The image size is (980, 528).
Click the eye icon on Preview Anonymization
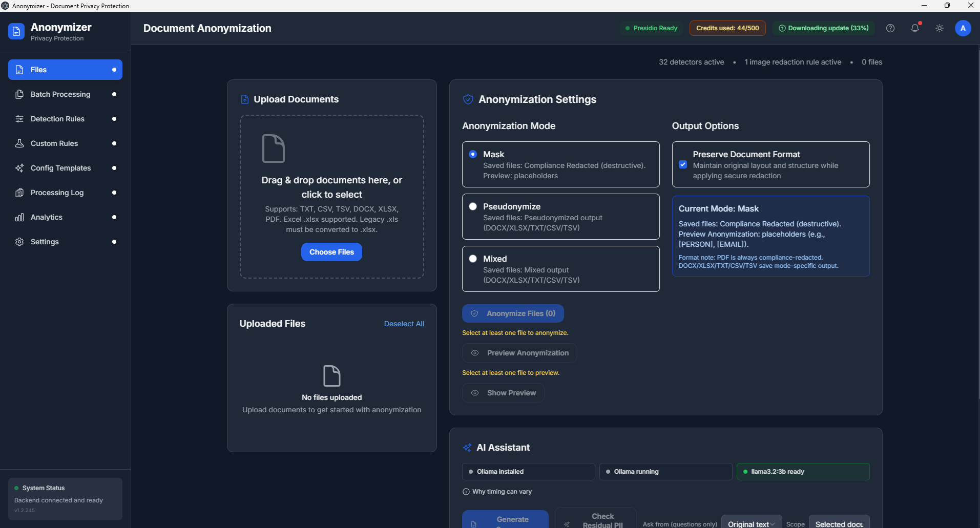[x=475, y=353]
